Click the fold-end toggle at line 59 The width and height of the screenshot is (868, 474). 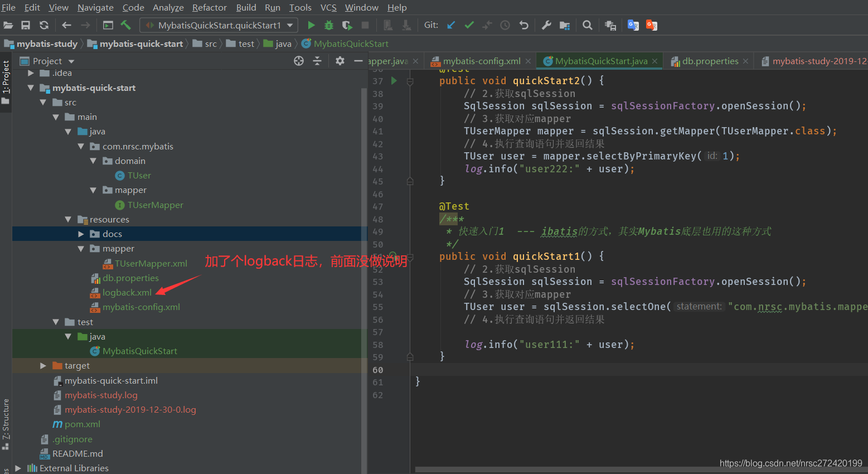(410, 357)
